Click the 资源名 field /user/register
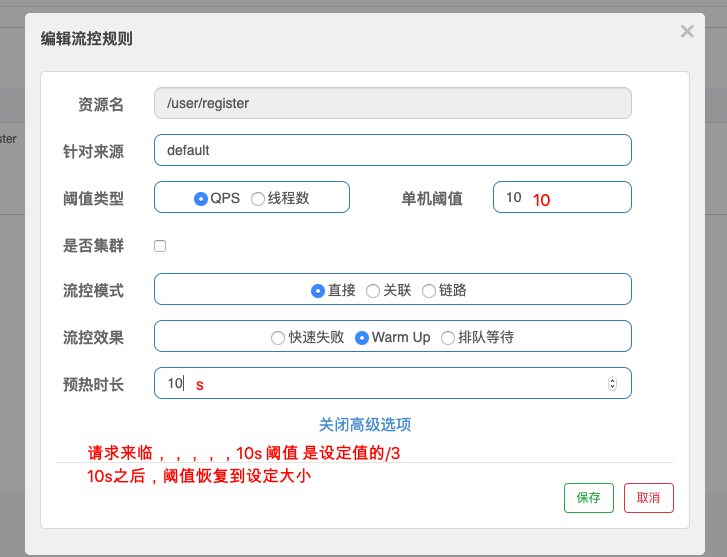Viewport: 727px width, 557px height. [x=392, y=103]
